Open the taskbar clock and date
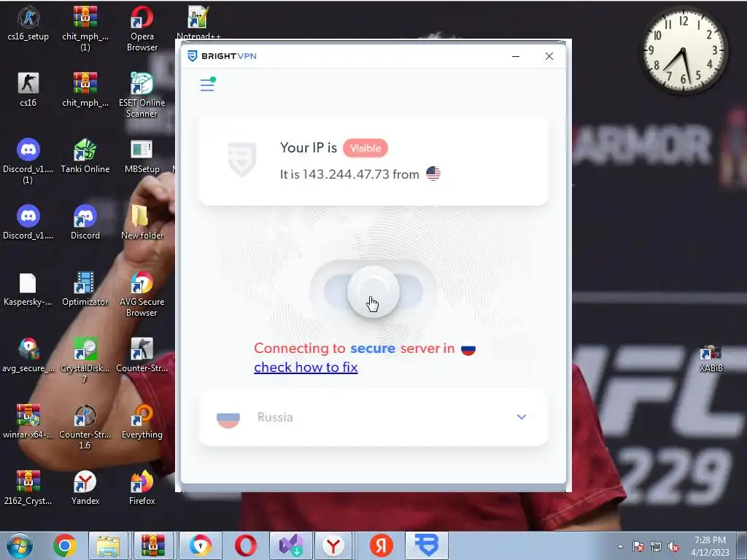 (710, 546)
